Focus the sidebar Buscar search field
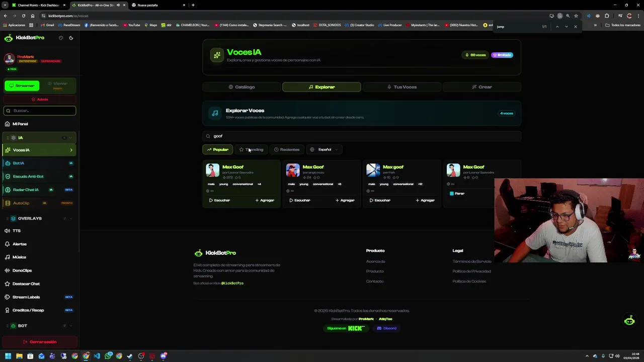This screenshot has width=644, height=362. pyautogui.click(x=40, y=111)
